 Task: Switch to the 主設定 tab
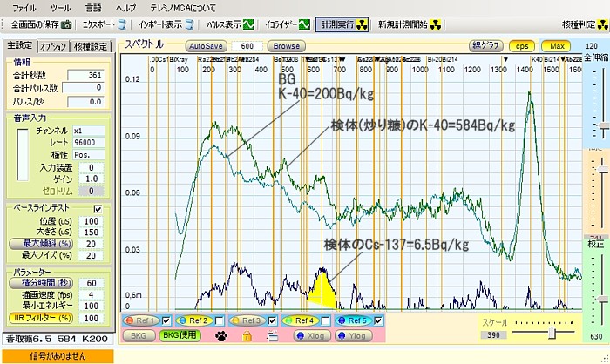click(20, 45)
